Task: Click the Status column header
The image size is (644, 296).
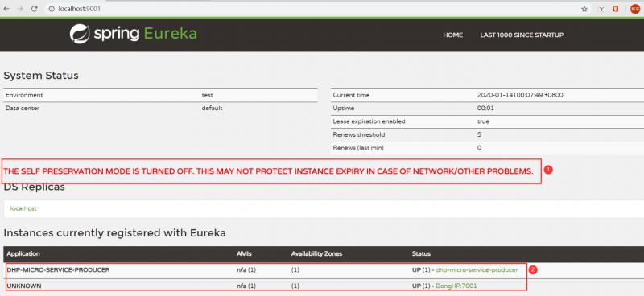Action: (x=421, y=254)
